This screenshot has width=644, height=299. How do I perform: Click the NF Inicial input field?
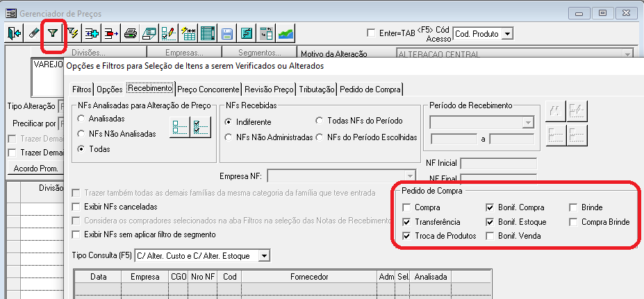499,163
